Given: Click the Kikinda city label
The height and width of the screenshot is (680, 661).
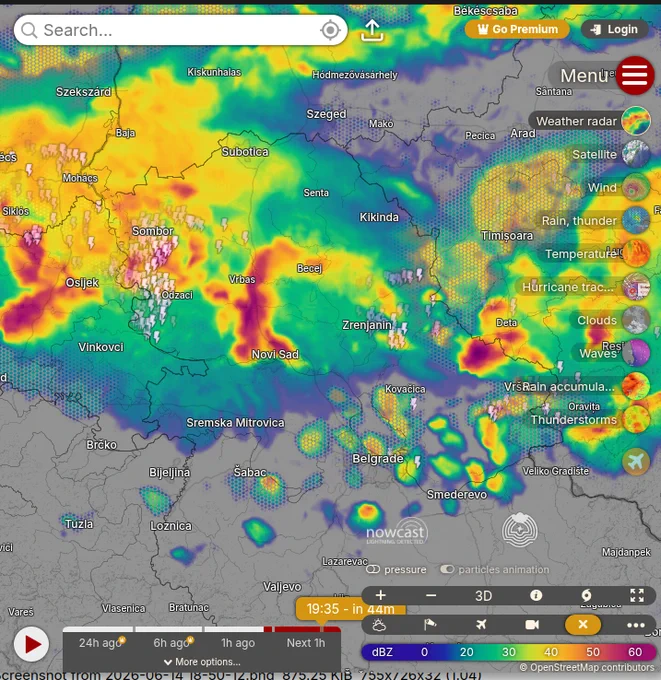Looking at the screenshot, I should pos(379,217).
